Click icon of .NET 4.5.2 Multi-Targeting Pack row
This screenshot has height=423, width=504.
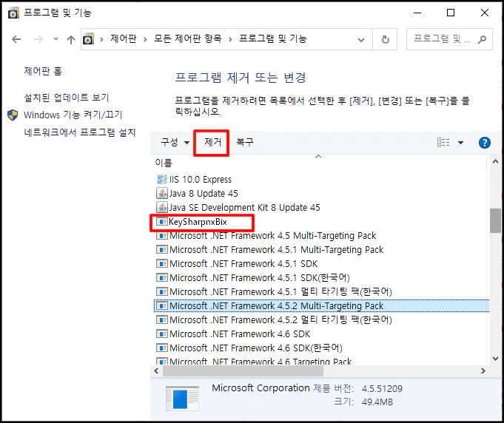point(161,305)
